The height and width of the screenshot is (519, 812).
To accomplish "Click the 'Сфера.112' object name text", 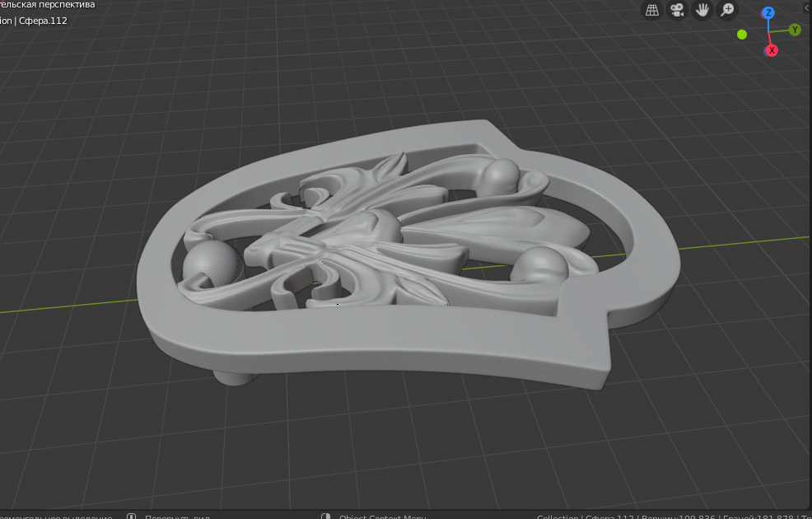I will coord(43,21).
